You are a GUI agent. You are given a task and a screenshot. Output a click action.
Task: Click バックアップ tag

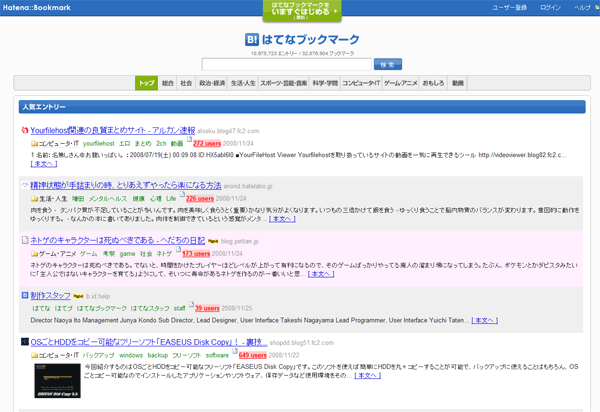click(x=98, y=355)
